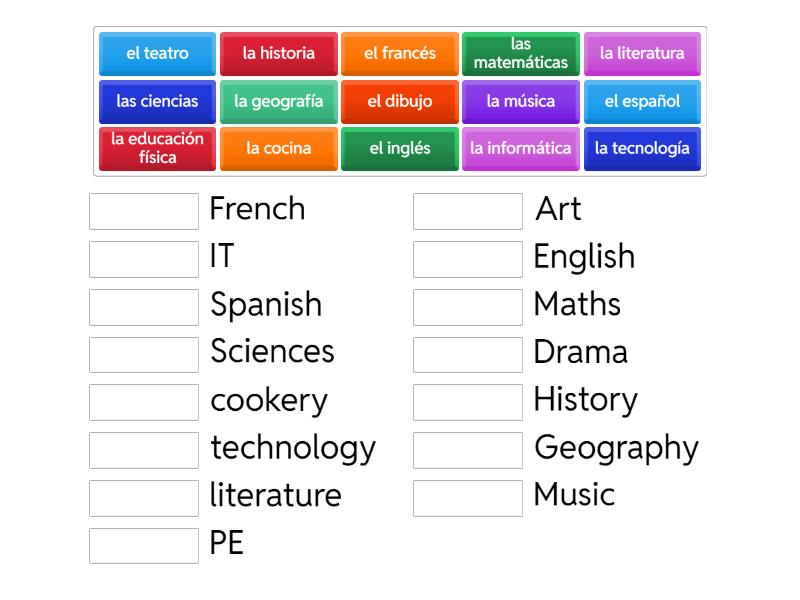
Task: Click the empty box beside French
Action: [144, 211]
